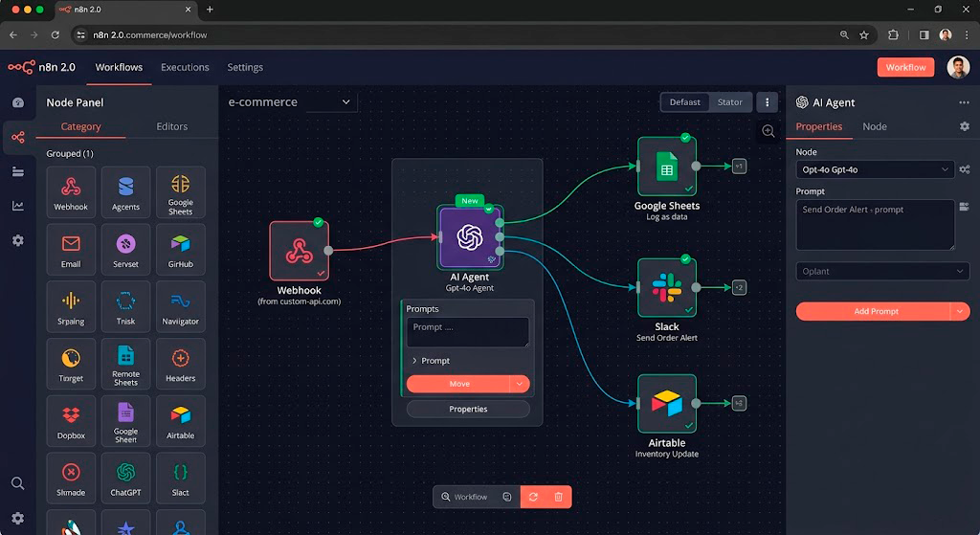Select the Dopbox node tile
Viewport: 980px width, 535px height.
71,420
